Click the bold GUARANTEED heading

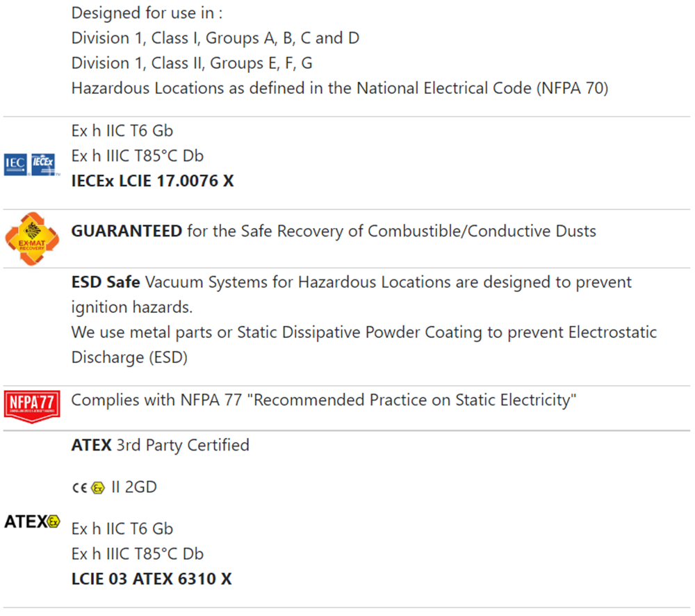click(126, 231)
